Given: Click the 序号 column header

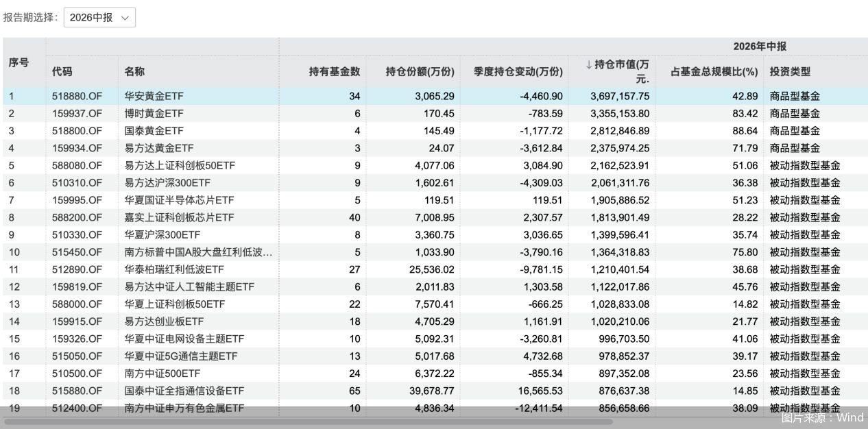Looking at the screenshot, I should coord(19,62).
